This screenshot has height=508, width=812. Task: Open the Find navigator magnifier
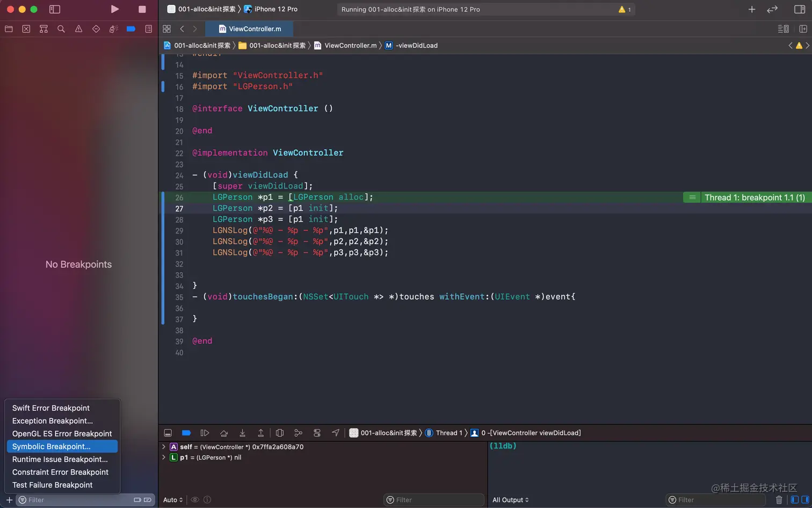(x=61, y=29)
